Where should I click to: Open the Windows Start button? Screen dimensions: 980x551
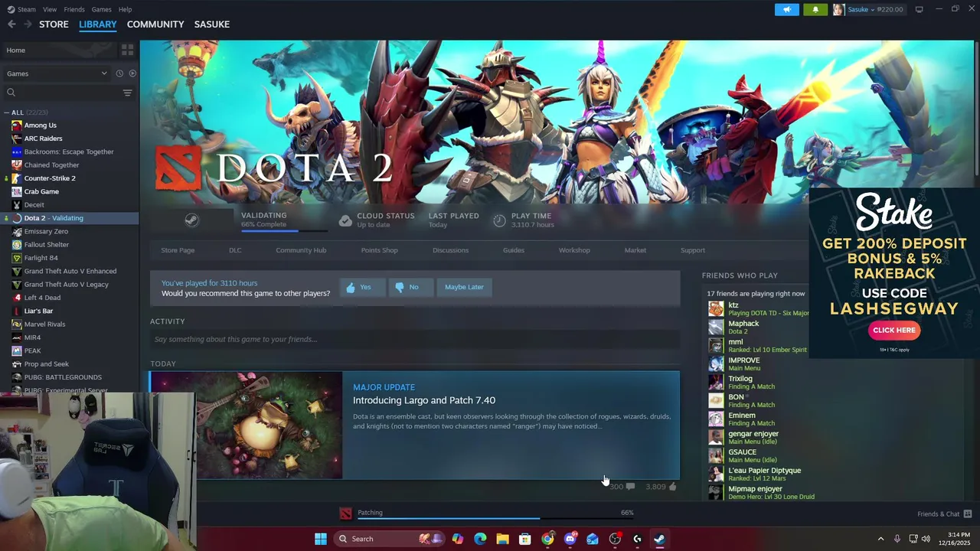321,539
